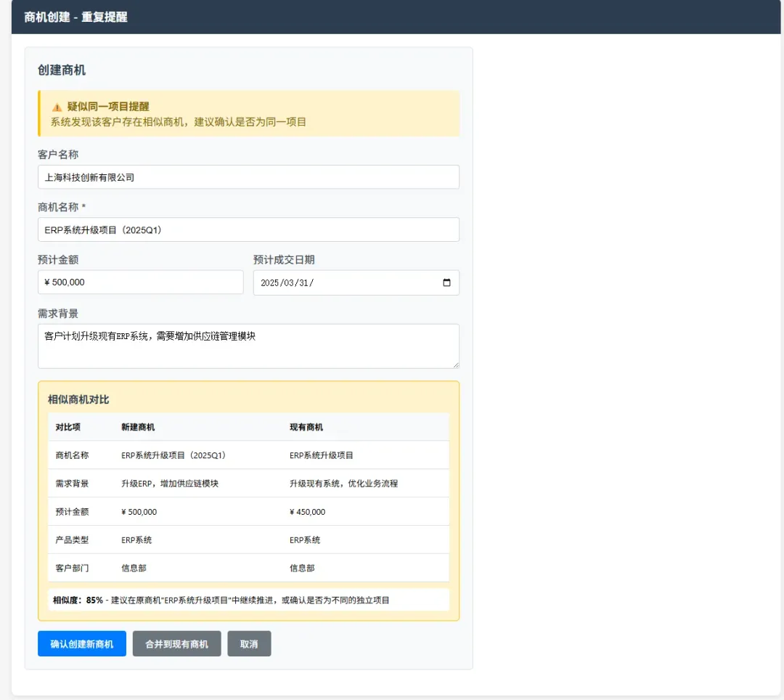This screenshot has width=784, height=700.
Task: Click the 相似度 85% recommendation text
Action: click(221, 601)
